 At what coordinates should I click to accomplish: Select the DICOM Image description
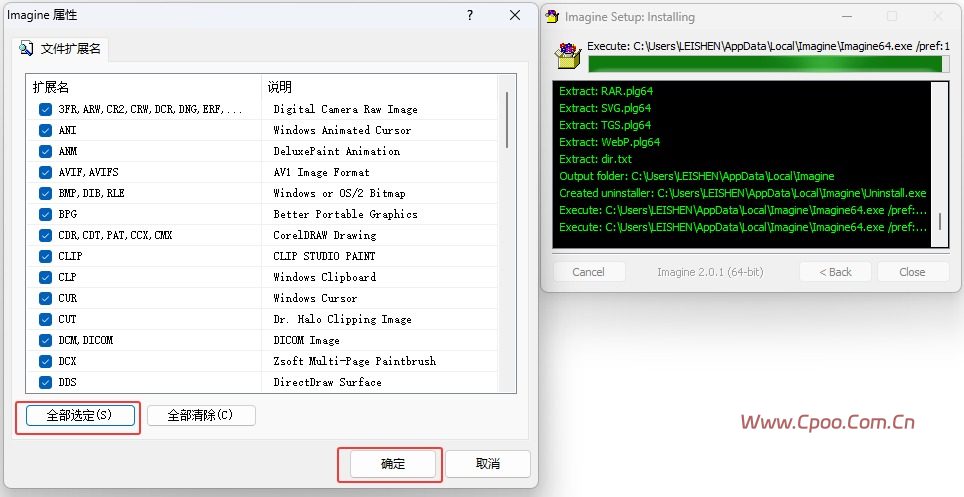click(x=306, y=340)
